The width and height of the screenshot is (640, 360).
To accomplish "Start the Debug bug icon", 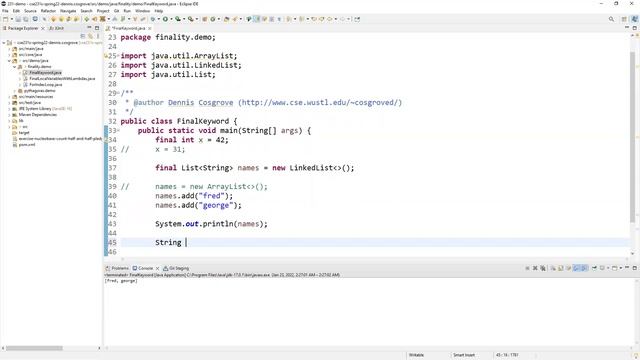I will (153, 19).
